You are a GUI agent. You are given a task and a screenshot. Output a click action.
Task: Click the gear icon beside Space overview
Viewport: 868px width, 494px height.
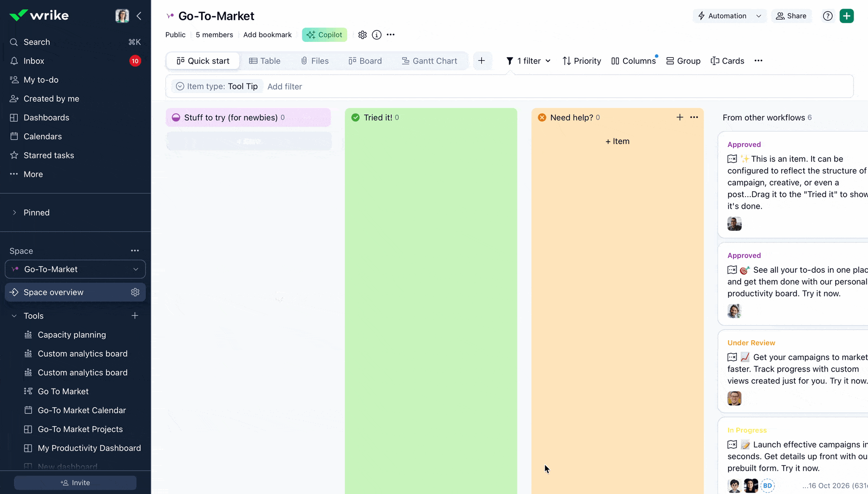pos(135,292)
